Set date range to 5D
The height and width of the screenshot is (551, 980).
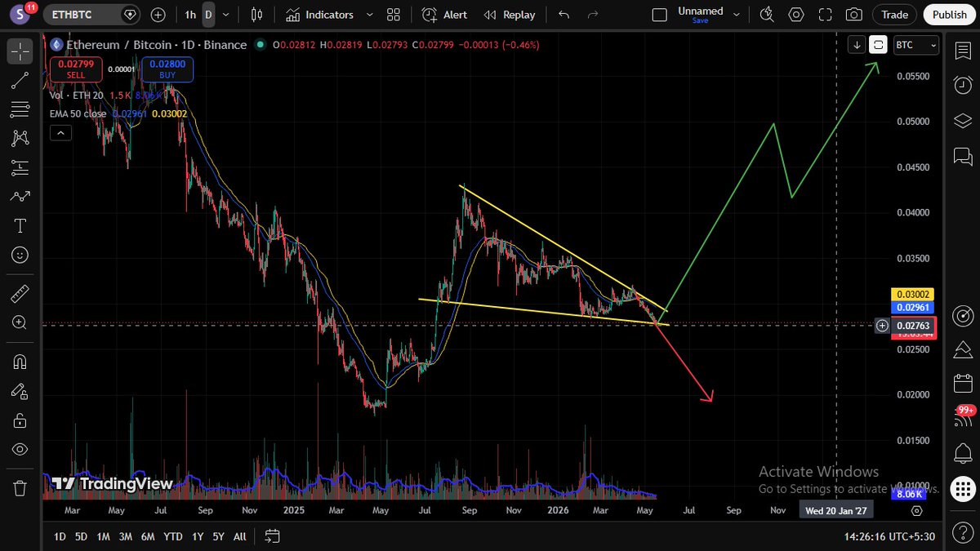[x=81, y=536]
